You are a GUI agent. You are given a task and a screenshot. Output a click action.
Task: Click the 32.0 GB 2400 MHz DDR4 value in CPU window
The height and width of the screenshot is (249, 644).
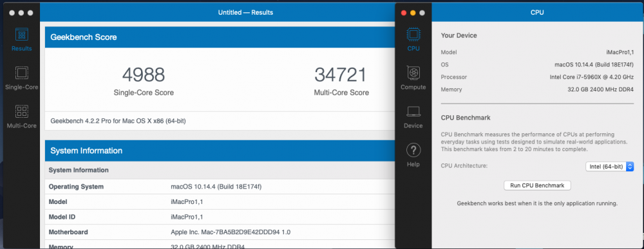coord(600,89)
